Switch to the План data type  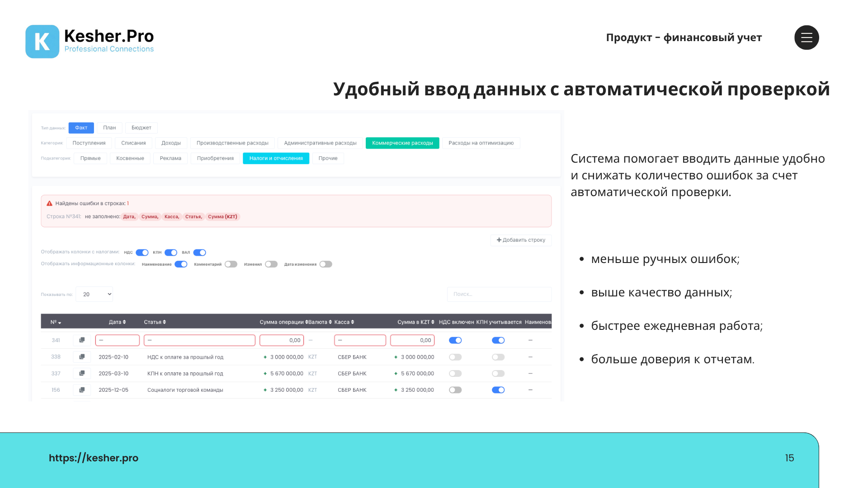click(109, 128)
